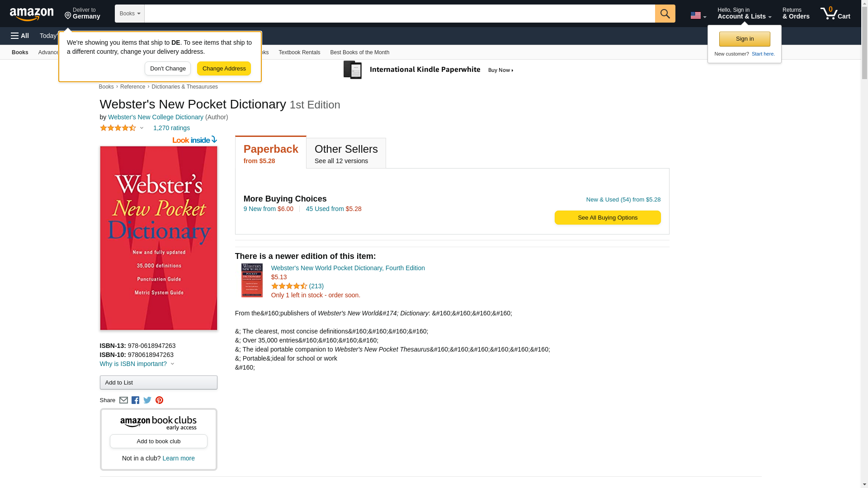The height and width of the screenshot is (488, 868).
Task: Share on Facebook icon
Action: click(135, 400)
